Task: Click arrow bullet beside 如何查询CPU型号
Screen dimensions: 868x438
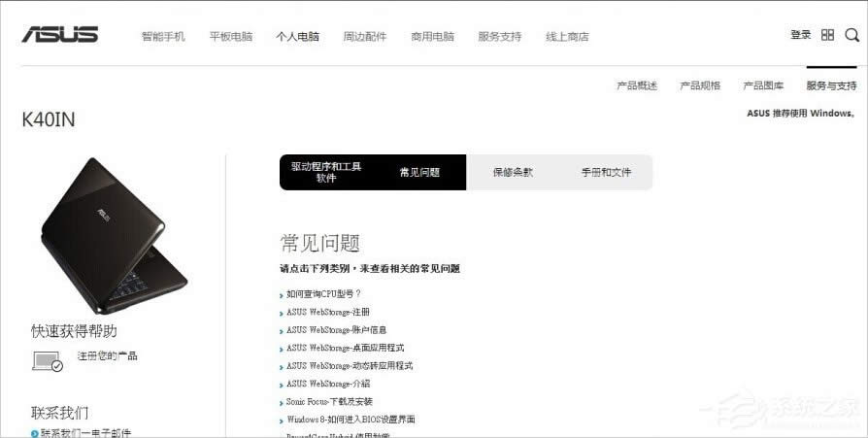Action: point(282,295)
